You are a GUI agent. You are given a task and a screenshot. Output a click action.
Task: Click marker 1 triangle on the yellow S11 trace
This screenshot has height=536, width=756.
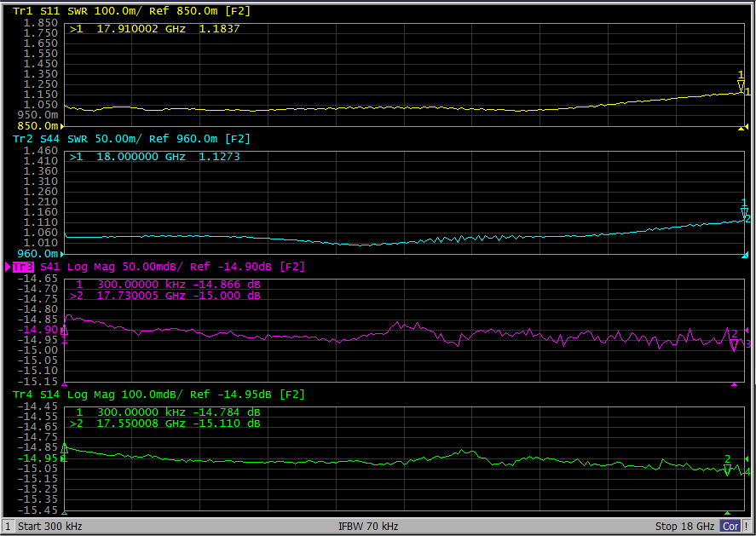click(741, 84)
